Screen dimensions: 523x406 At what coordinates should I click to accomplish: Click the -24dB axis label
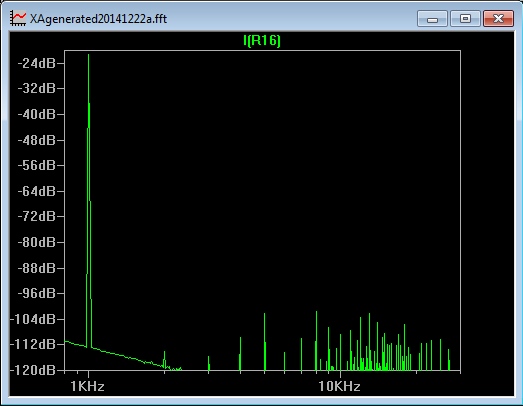(x=36, y=63)
